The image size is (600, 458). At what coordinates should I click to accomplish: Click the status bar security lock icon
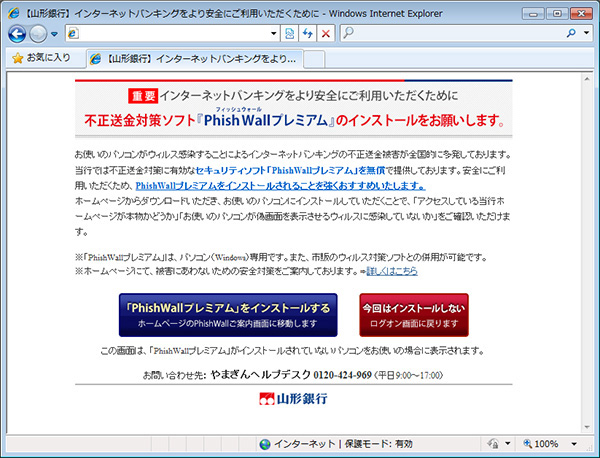[x=493, y=444]
